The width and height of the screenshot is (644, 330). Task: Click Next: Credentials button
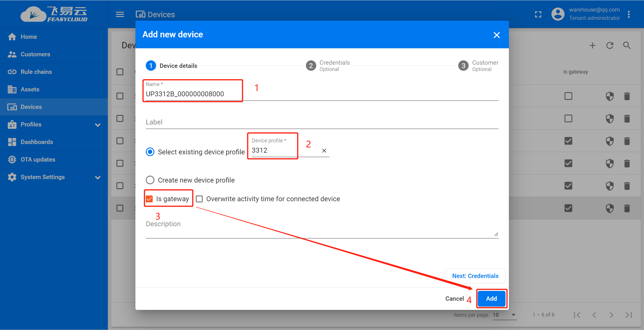point(475,276)
